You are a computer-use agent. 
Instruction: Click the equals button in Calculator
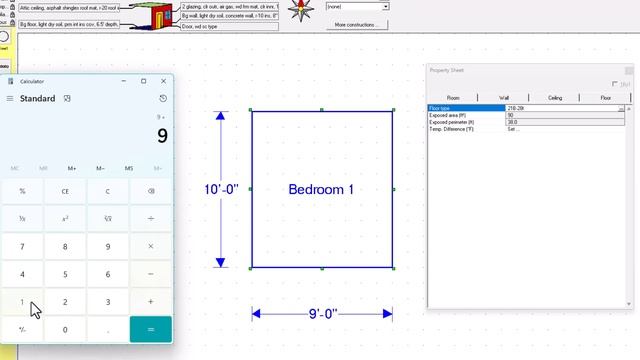pos(151,329)
